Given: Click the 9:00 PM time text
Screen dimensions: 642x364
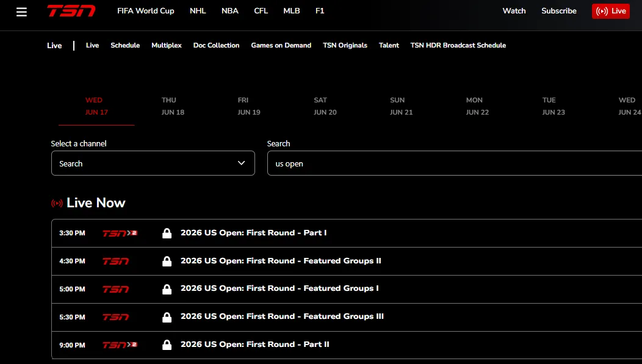Looking at the screenshot, I should coord(72,345).
